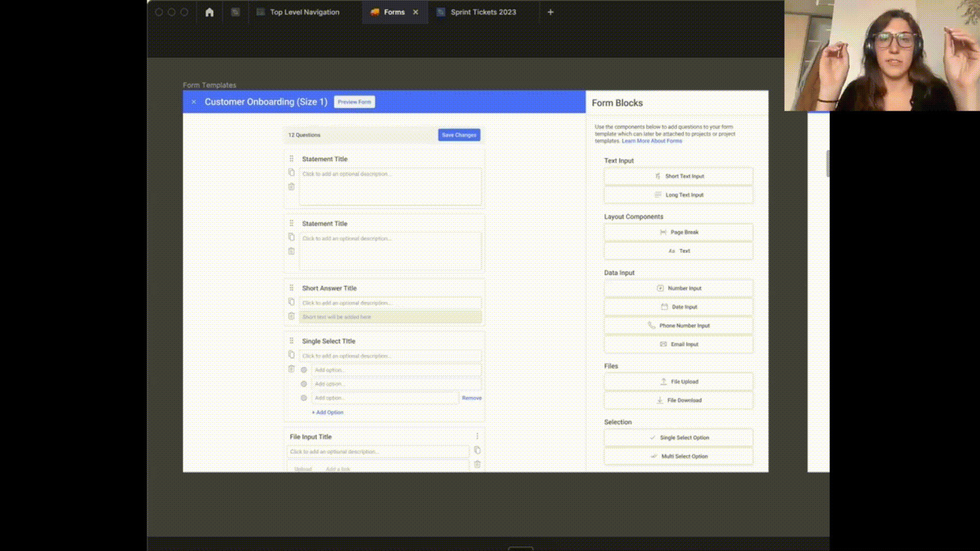The image size is (980, 551).
Task: Switch to Top Level Navigation tab
Action: point(304,12)
